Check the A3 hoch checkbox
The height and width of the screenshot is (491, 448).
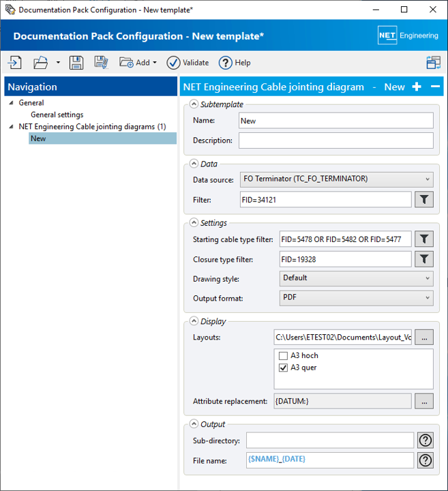point(284,356)
